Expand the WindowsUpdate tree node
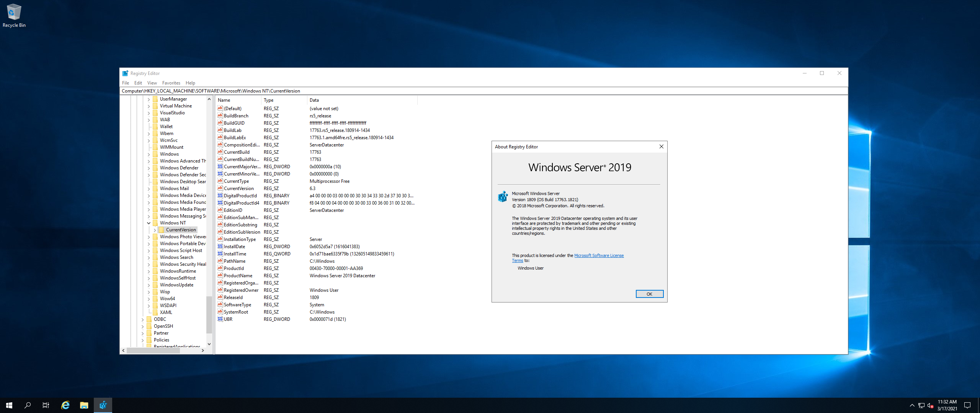This screenshot has width=980, height=413. (x=149, y=285)
